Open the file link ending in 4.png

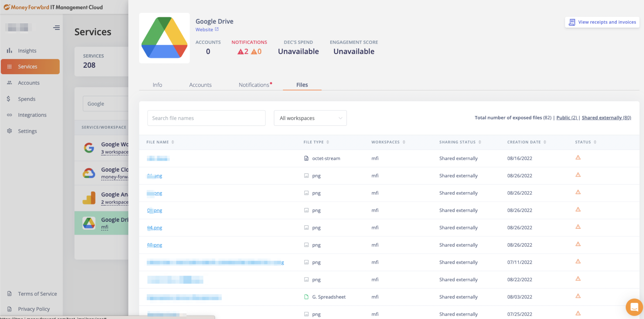pyautogui.click(x=154, y=228)
